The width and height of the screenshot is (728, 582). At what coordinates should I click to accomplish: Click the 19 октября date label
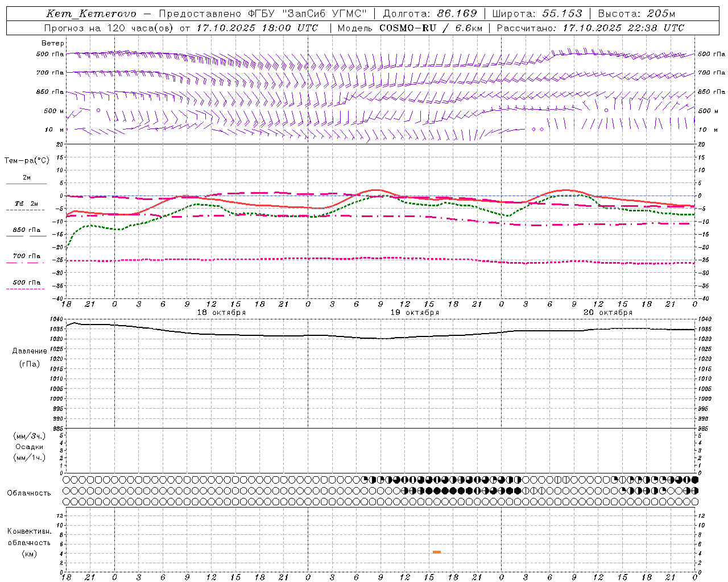coord(415,313)
